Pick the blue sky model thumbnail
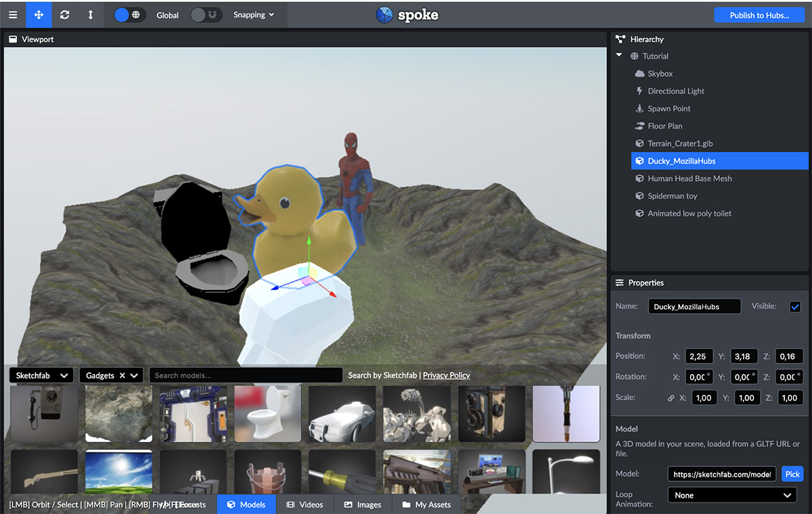 pyautogui.click(x=118, y=471)
